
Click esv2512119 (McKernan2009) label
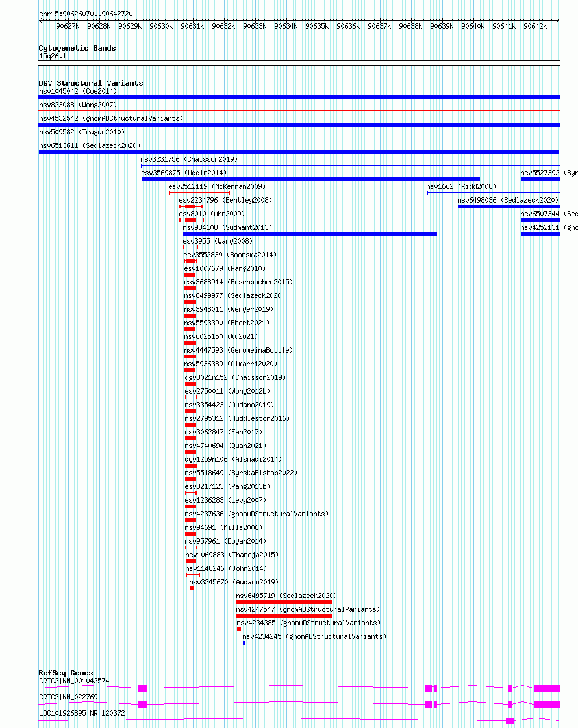pyautogui.click(x=217, y=186)
